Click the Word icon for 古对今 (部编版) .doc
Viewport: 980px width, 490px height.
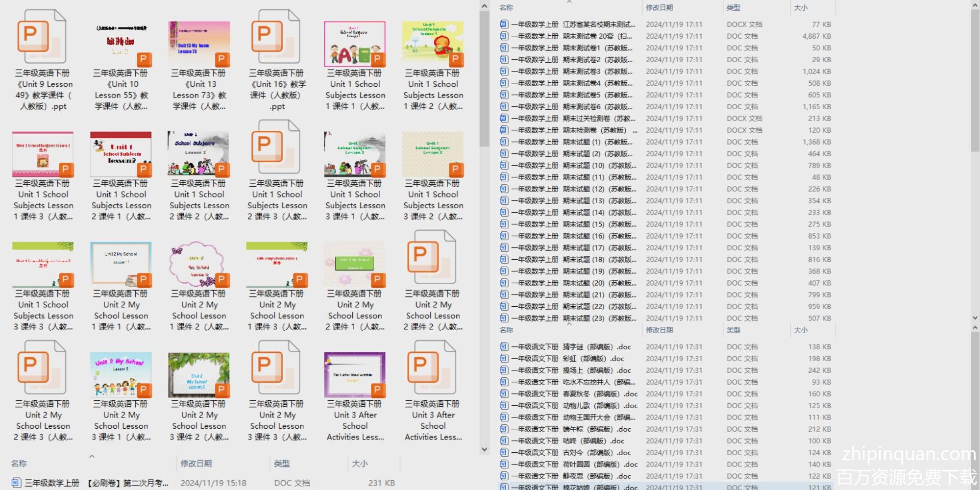(504, 452)
